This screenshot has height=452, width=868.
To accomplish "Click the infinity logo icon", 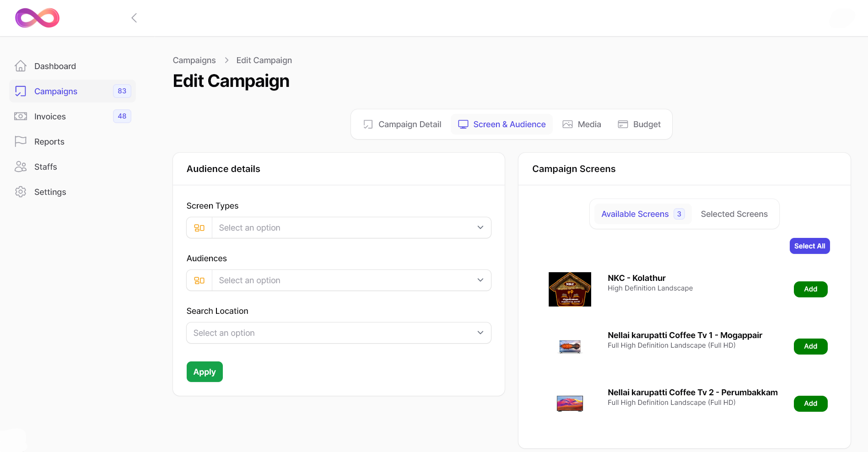I will tap(38, 18).
